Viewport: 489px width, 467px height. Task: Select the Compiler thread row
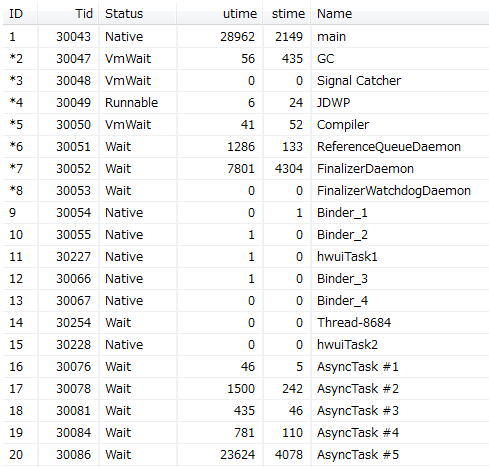[246, 124]
